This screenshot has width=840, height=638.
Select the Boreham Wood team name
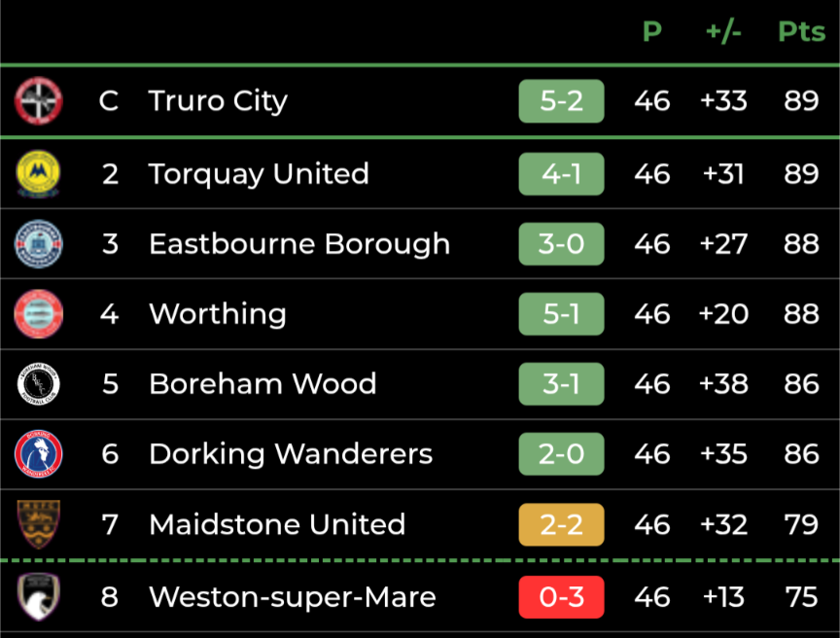pyautogui.click(x=262, y=384)
